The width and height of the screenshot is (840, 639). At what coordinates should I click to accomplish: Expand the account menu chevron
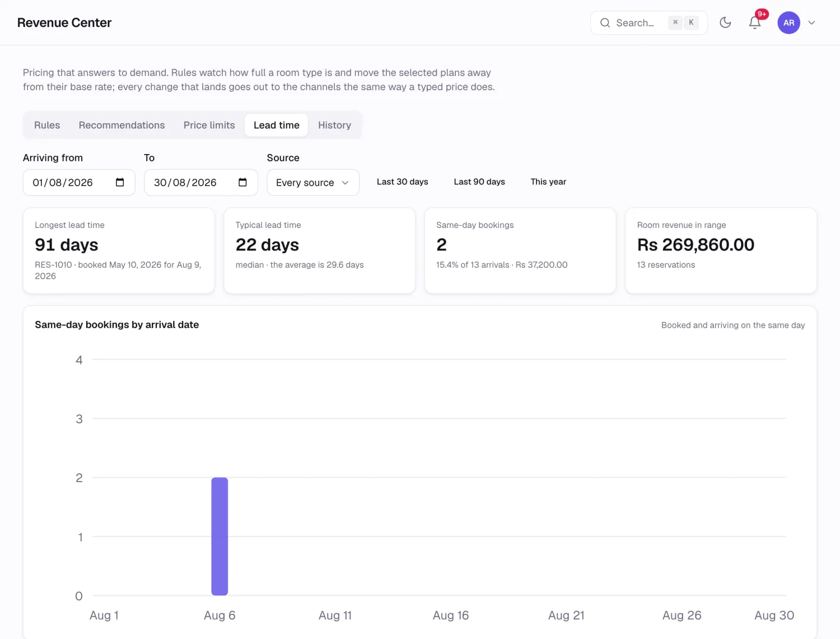coord(811,22)
